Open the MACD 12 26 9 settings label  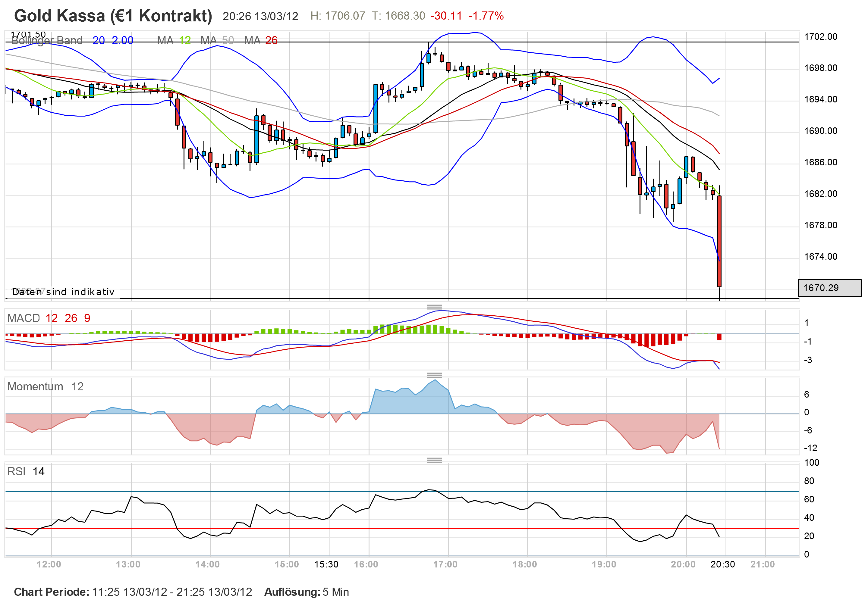[49, 318]
